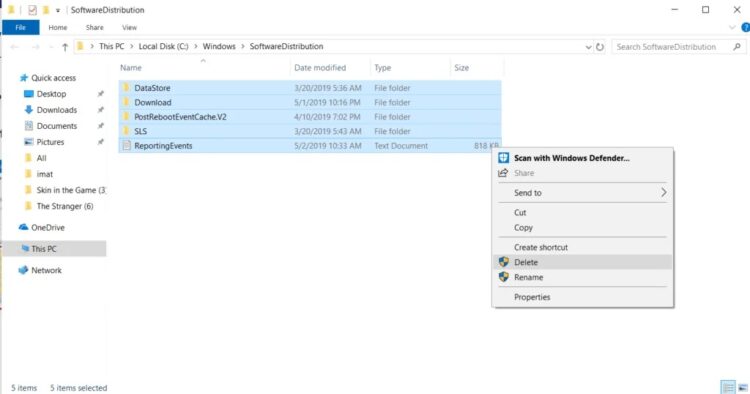The image size is (750, 394).
Task: Open the All folder in sidebar
Action: click(x=42, y=158)
